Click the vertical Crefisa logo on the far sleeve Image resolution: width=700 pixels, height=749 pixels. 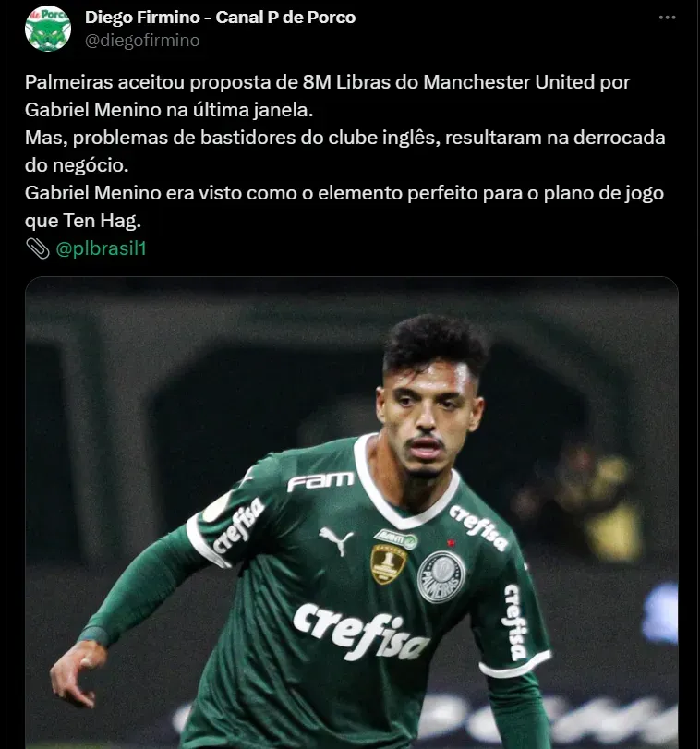click(x=516, y=622)
